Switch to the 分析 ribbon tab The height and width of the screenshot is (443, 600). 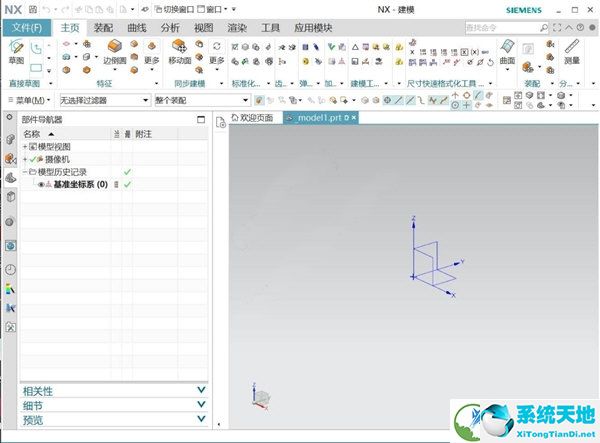click(170, 28)
